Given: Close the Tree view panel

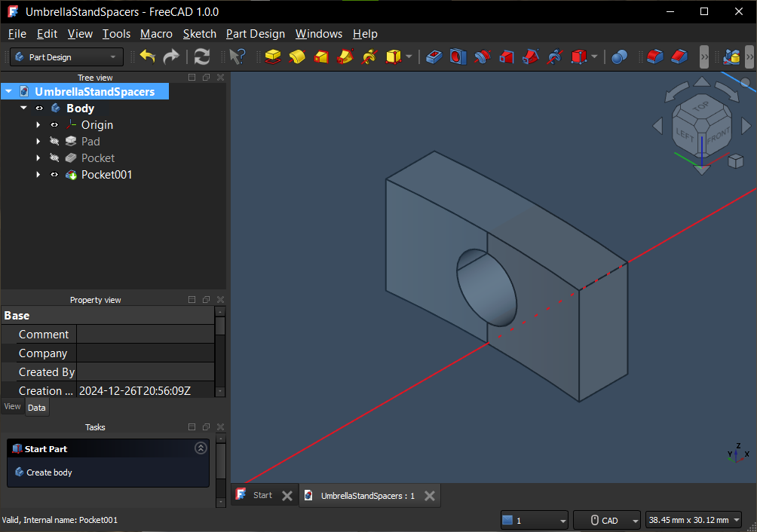Looking at the screenshot, I should click(221, 77).
